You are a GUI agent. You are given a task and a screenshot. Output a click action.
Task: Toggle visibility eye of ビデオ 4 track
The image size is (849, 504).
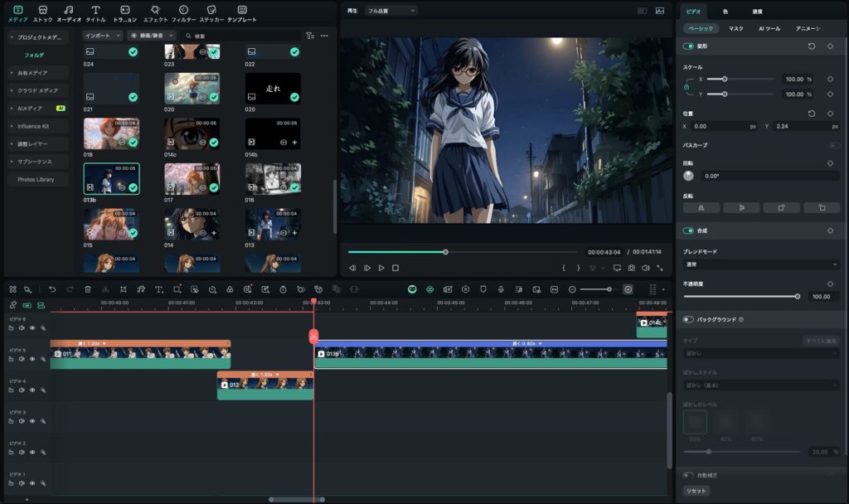click(x=32, y=390)
